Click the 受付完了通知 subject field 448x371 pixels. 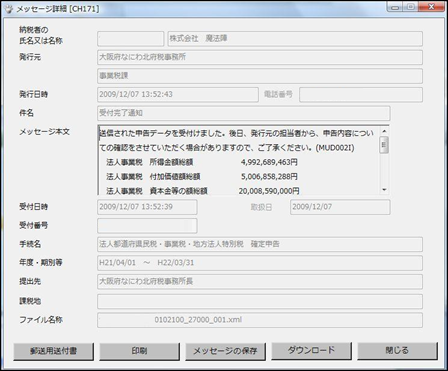pyautogui.click(x=244, y=113)
